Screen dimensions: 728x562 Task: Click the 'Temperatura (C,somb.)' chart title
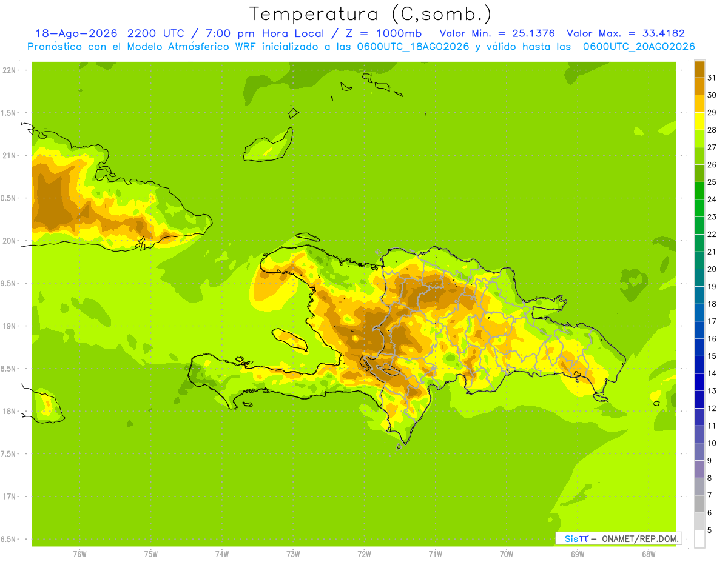coord(371,14)
